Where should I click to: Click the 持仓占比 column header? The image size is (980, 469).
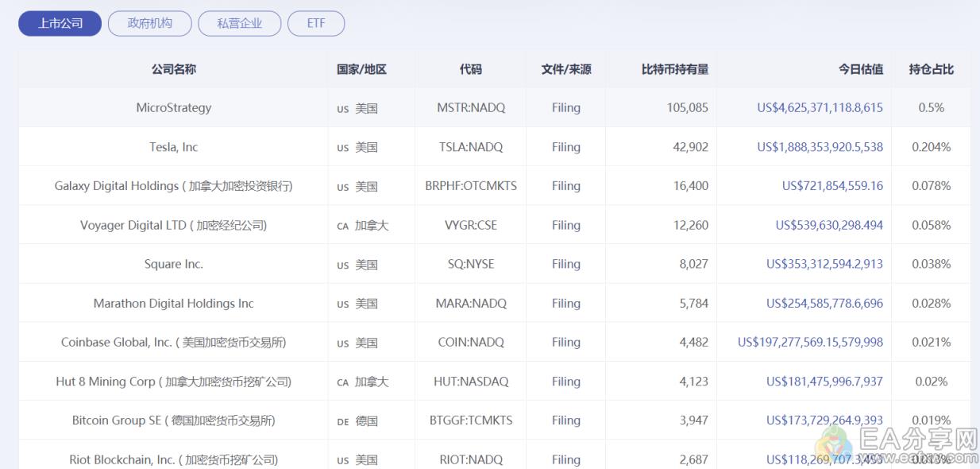[x=932, y=69]
